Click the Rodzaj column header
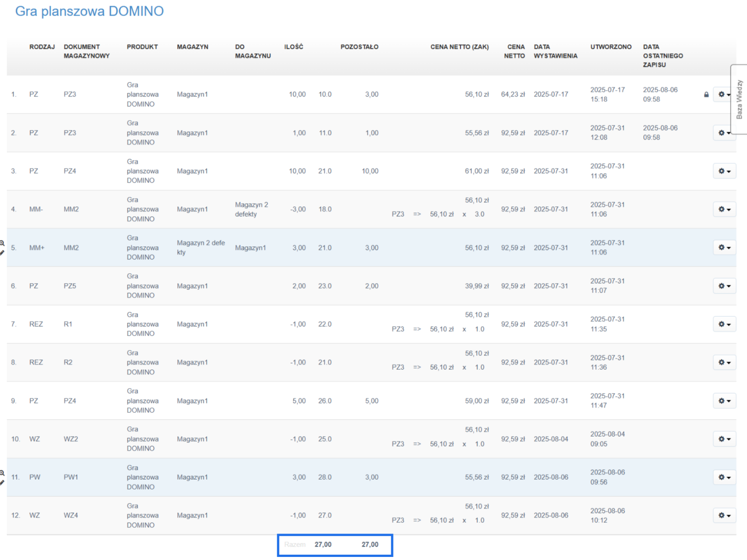The width and height of the screenshot is (747, 560). pos(42,47)
